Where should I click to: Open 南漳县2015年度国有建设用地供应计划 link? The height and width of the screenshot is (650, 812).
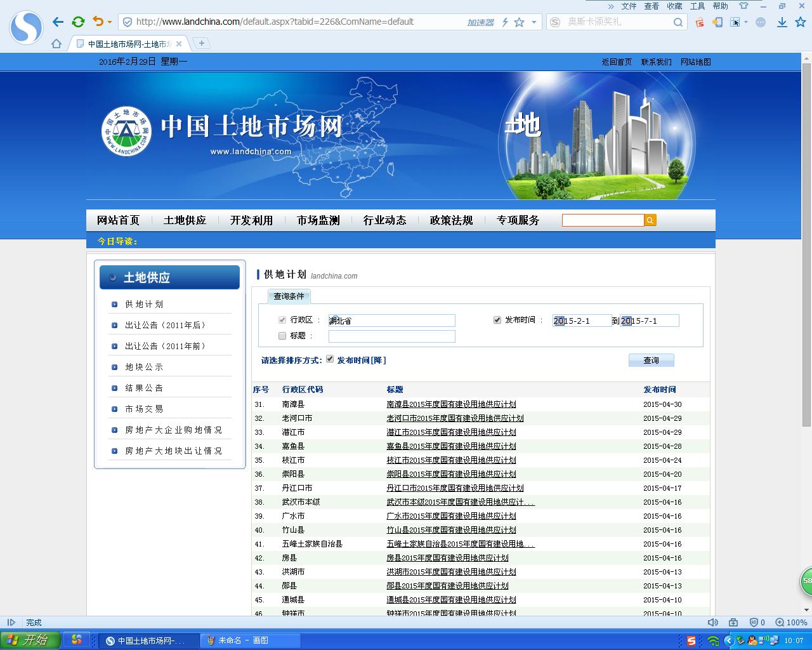pos(451,404)
